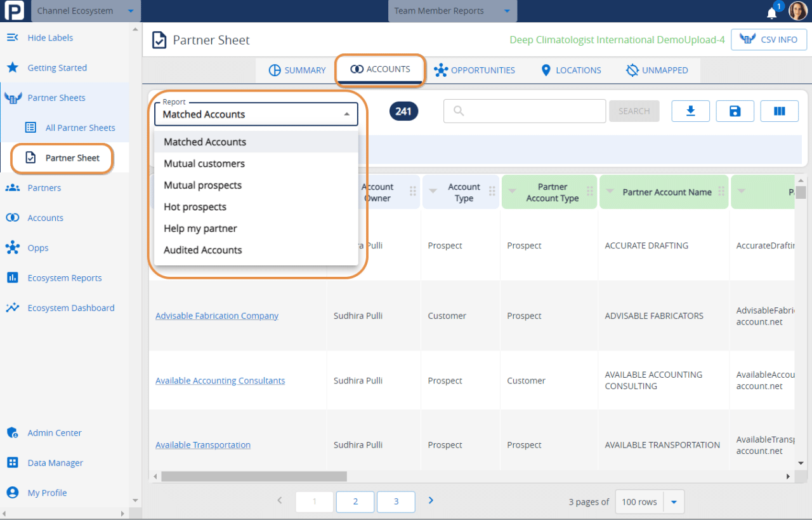The height and width of the screenshot is (520, 812).
Task: Download the accounts report
Action: (x=690, y=110)
